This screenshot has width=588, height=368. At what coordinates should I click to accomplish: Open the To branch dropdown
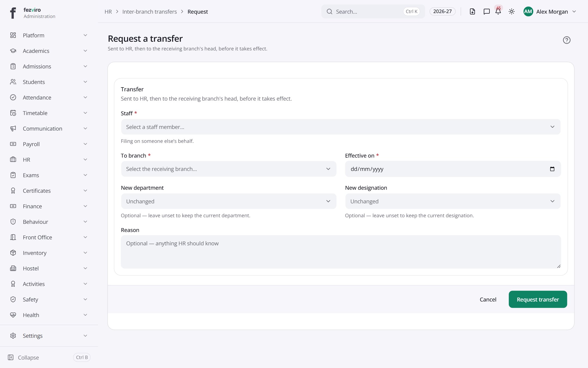coord(228,169)
